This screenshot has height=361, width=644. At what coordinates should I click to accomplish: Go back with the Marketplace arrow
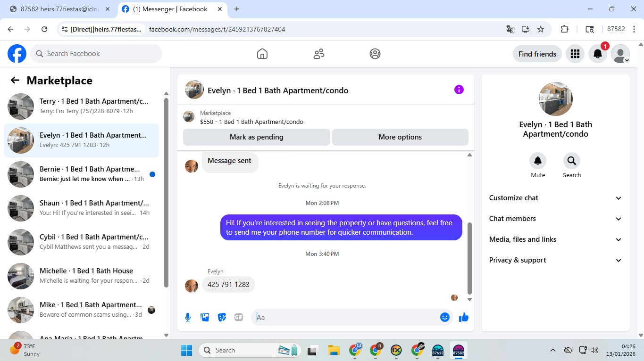coord(15,80)
